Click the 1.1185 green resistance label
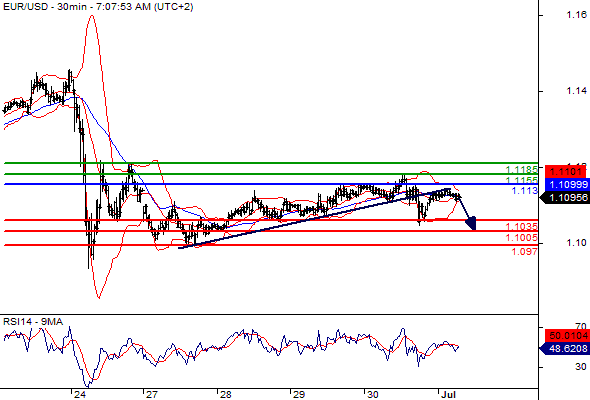The width and height of the screenshot is (590, 400). tap(522, 170)
